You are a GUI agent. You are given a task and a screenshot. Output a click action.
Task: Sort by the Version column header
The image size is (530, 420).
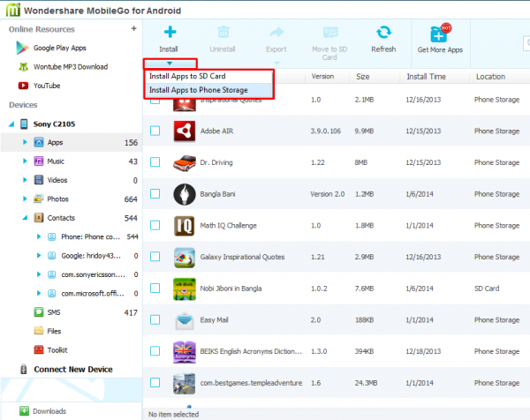click(322, 77)
